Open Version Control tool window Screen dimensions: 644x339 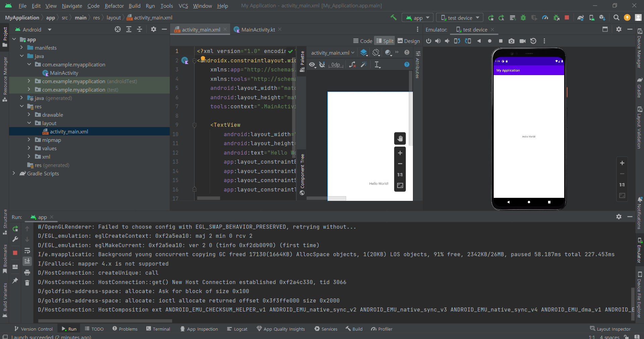coord(33,329)
